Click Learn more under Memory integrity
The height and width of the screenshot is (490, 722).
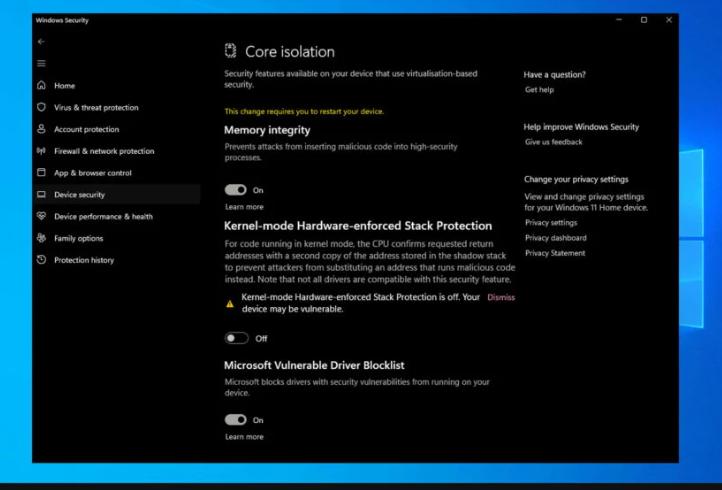244,207
